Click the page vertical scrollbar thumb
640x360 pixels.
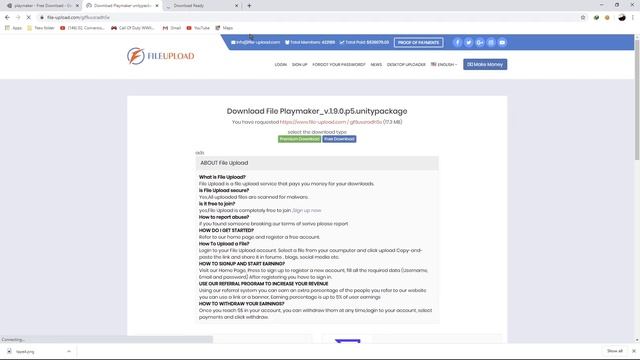point(637,100)
